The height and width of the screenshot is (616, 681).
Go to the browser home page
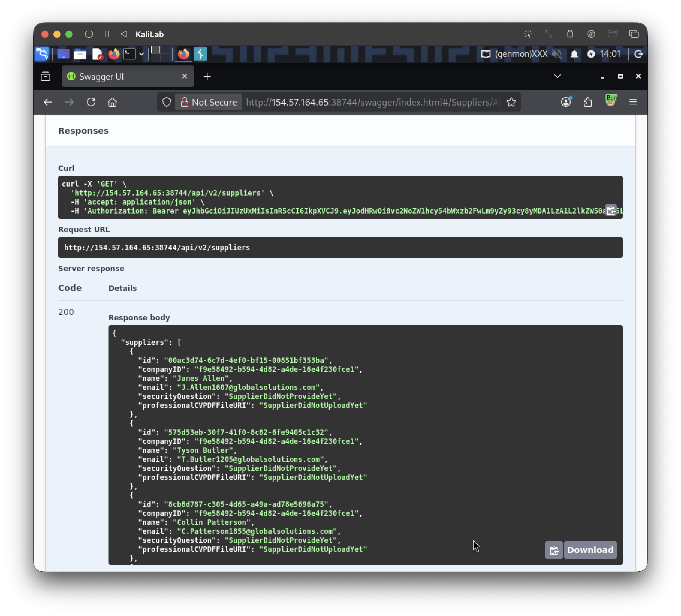112,102
